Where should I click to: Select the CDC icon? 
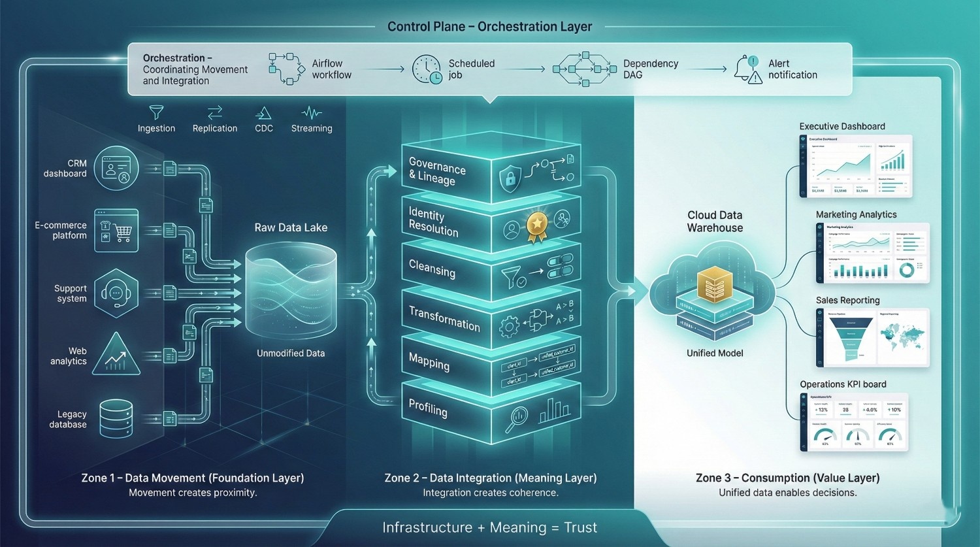pyautogui.click(x=263, y=112)
